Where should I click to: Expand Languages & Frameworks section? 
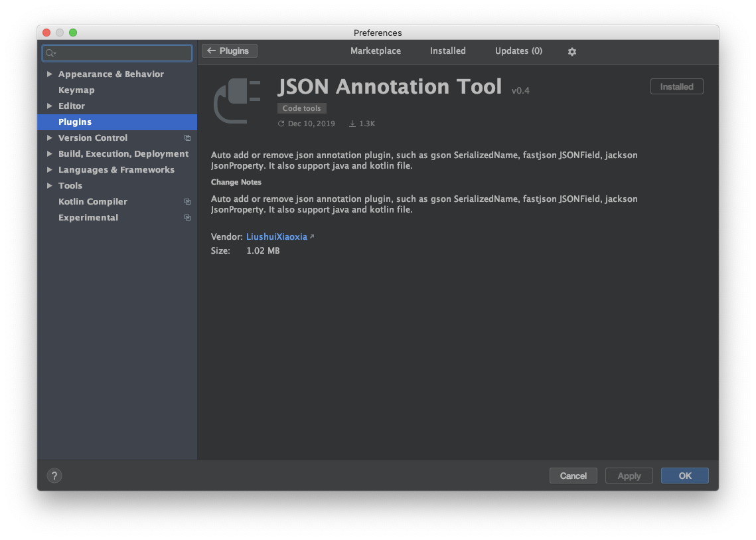(x=49, y=169)
